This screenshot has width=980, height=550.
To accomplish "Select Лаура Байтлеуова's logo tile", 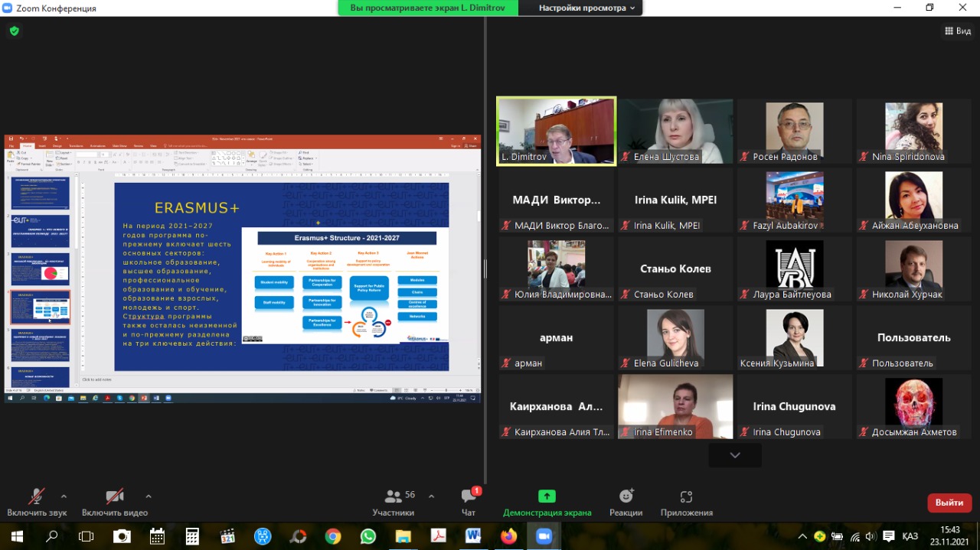I will click(x=795, y=268).
